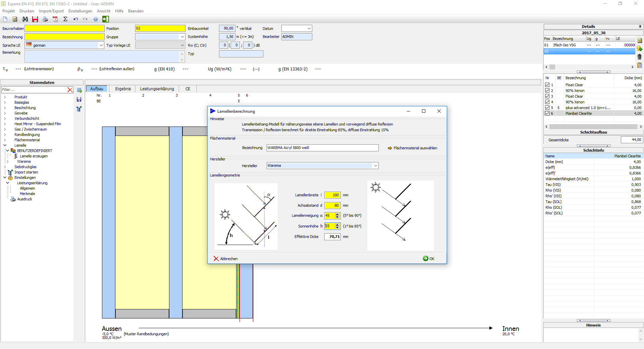Screen dimensions: 644x349
Task: Toggle checkbox for layer 6 Planibel Clearlite
Action: pyautogui.click(x=547, y=113)
